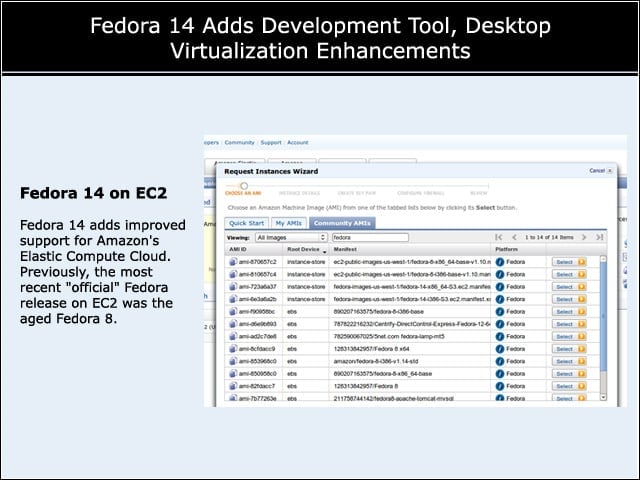The width and height of the screenshot is (640, 480).
Task: Click the AMI icon in the fedora-lamp-mt5 row
Action: point(233,336)
